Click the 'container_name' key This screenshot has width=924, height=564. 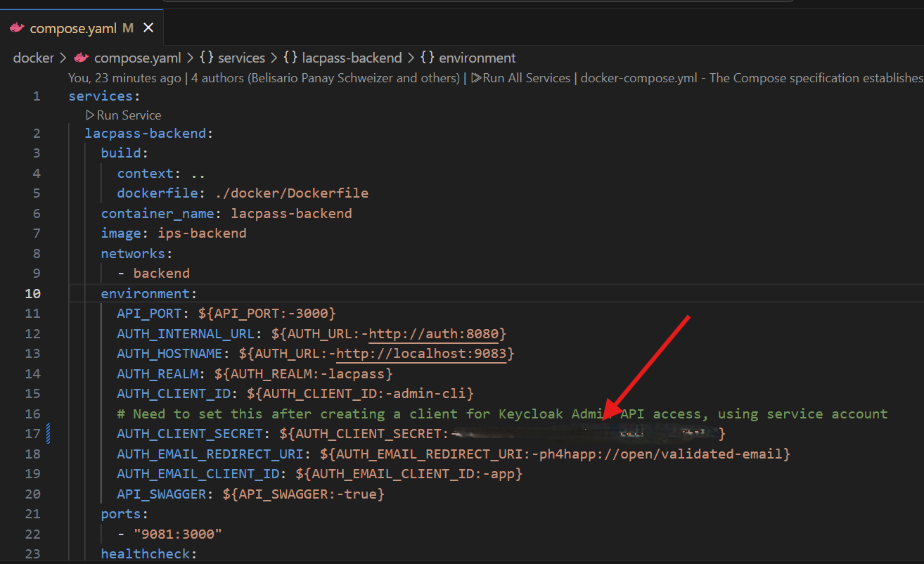pos(158,213)
